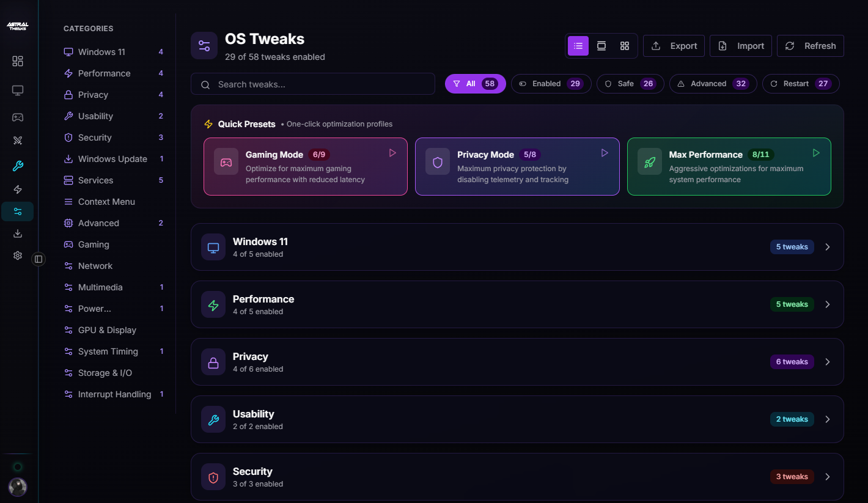The image size is (868, 503).
Task: Expand the Windows 11 tweaks section
Action: [x=828, y=247]
